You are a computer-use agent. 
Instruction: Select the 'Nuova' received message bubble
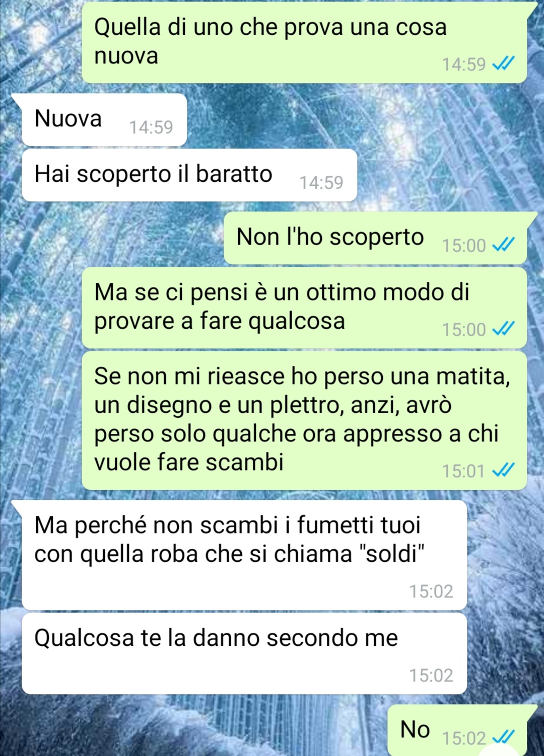(x=104, y=120)
